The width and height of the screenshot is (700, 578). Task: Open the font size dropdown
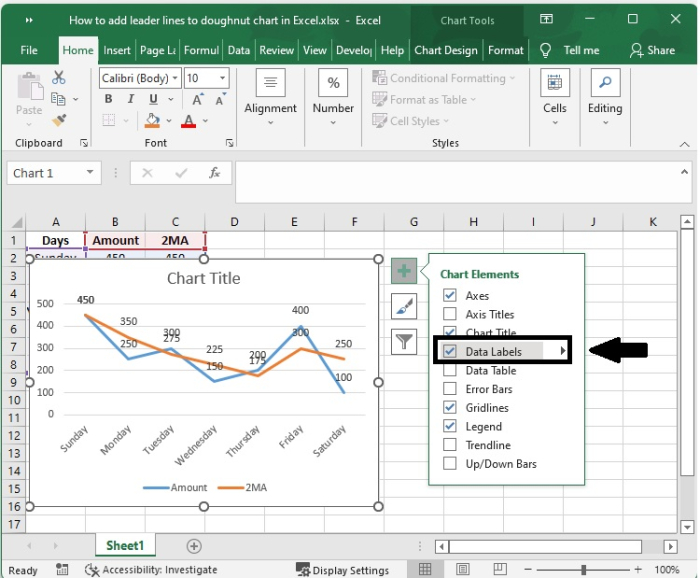click(x=222, y=78)
